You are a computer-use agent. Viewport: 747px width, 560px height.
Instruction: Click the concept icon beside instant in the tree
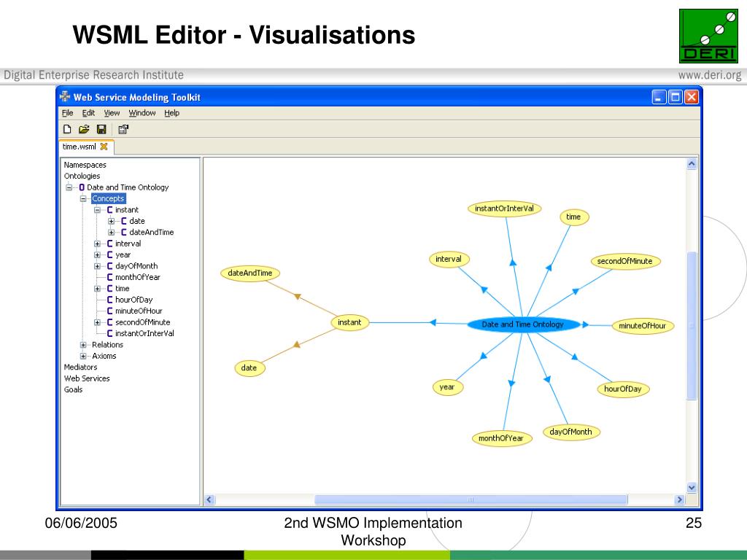[x=109, y=210]
